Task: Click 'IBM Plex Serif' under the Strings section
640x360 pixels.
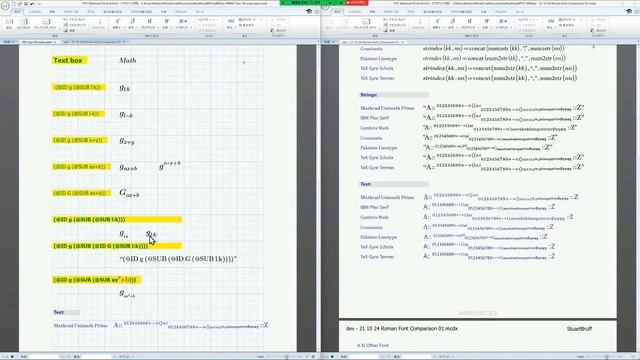Action: pyautogui.click(x=374, y=118)
